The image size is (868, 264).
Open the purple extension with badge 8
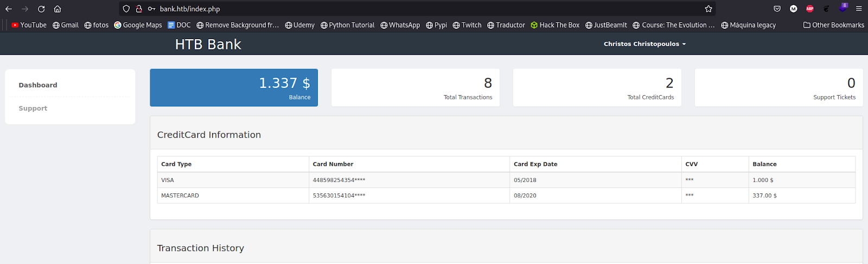(843, 8)
